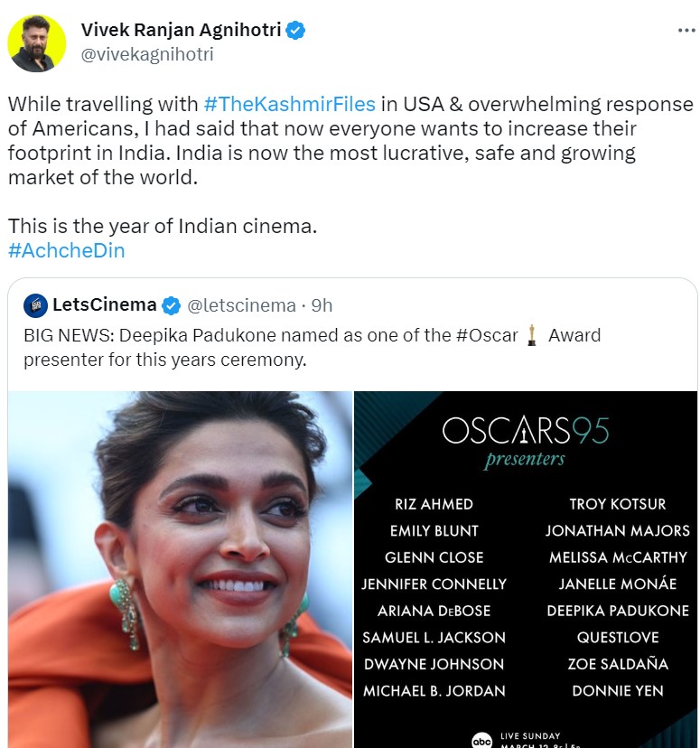Viewport: 700px width, 748px height.
Task: Open the Oscars 95 presenters list image
Action: tap(526, 569)
